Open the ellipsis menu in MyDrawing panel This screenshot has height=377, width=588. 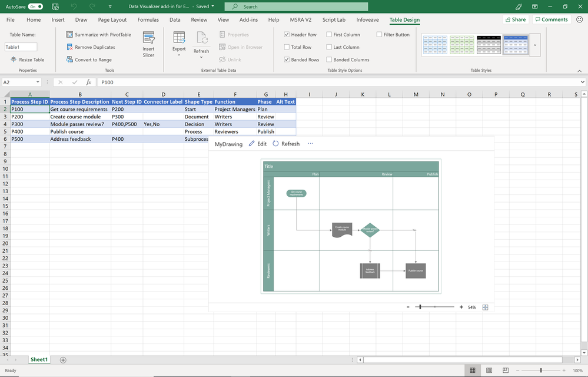[x=311, y=143]
